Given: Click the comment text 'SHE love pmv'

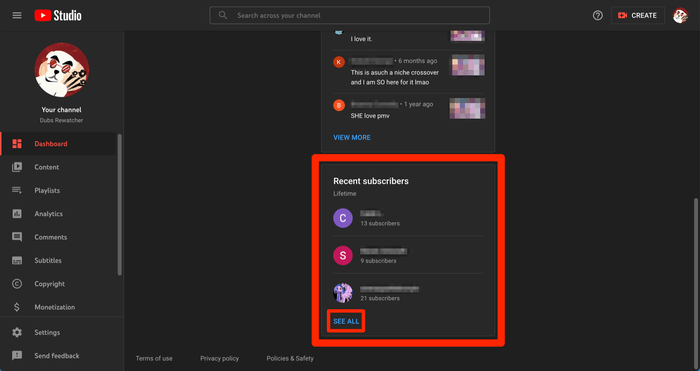Looking at the screenshot, I should (370, 116).
